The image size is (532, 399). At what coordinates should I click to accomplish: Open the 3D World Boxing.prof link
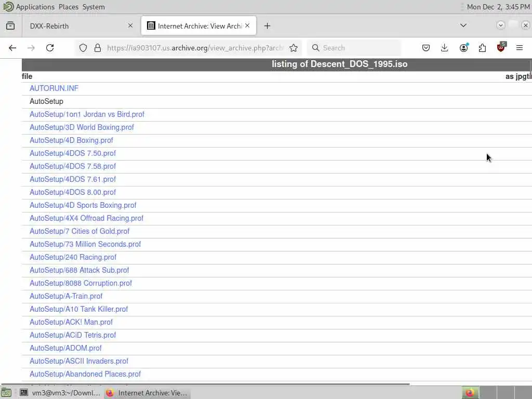coord(82,127)
